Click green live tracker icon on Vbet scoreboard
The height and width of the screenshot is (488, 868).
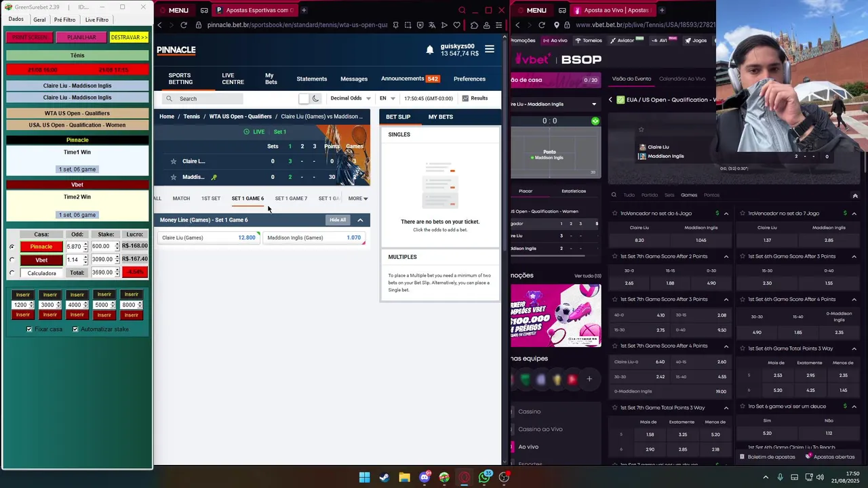point(595,121)
